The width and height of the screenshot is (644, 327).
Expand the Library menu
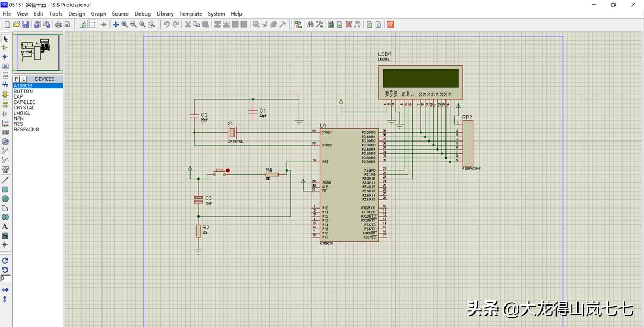pyautogui.click(x=165, y=14)
